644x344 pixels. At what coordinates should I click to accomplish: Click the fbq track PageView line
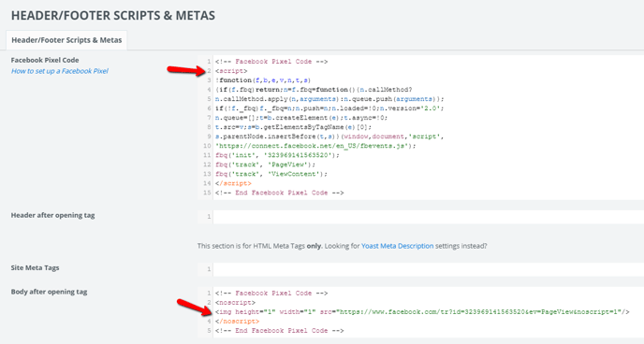tap(265, 165)
